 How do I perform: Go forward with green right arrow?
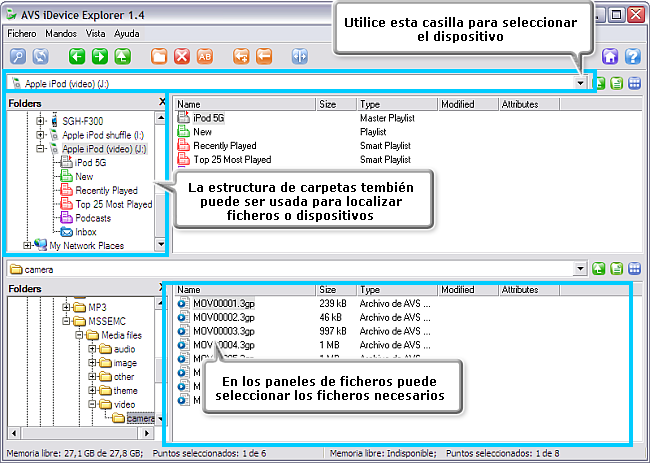coord(99,56)
